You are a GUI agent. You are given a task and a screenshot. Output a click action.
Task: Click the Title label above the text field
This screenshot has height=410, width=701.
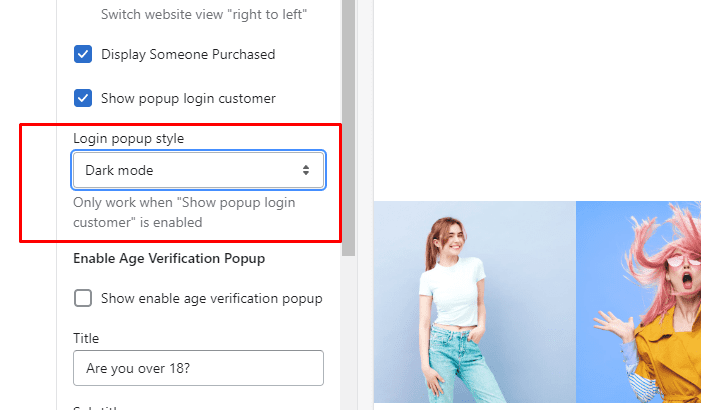pos(86,338)
